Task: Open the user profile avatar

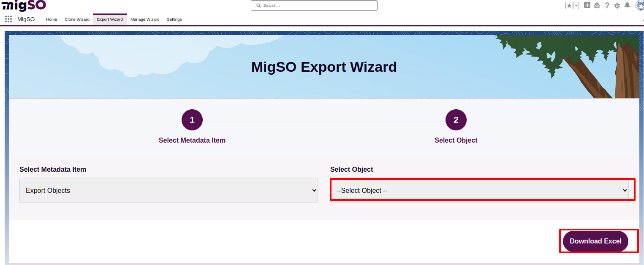Action: pos(640,5)
